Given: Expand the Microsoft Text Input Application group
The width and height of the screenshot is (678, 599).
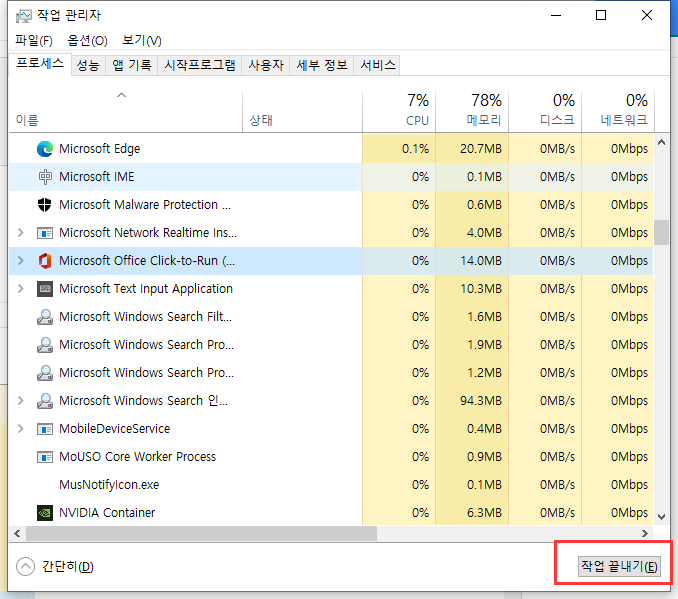Looking at the screenshot, I should pyautogui.click(x=20, y=288).
